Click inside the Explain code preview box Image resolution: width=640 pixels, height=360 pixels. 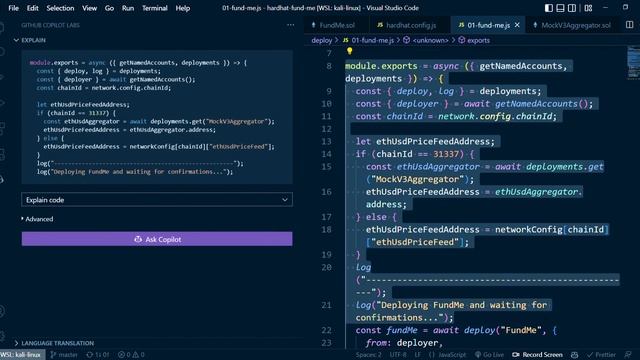click(x=157, y=117)
